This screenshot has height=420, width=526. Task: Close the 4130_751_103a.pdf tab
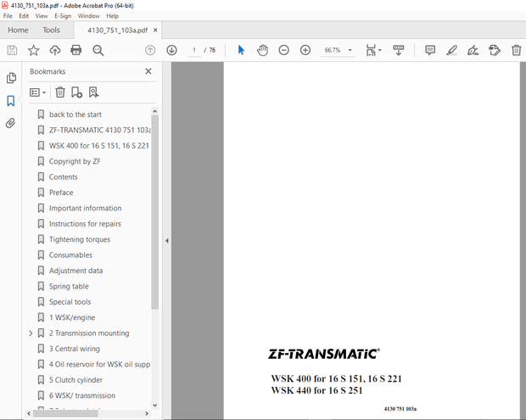pos(155,30)
